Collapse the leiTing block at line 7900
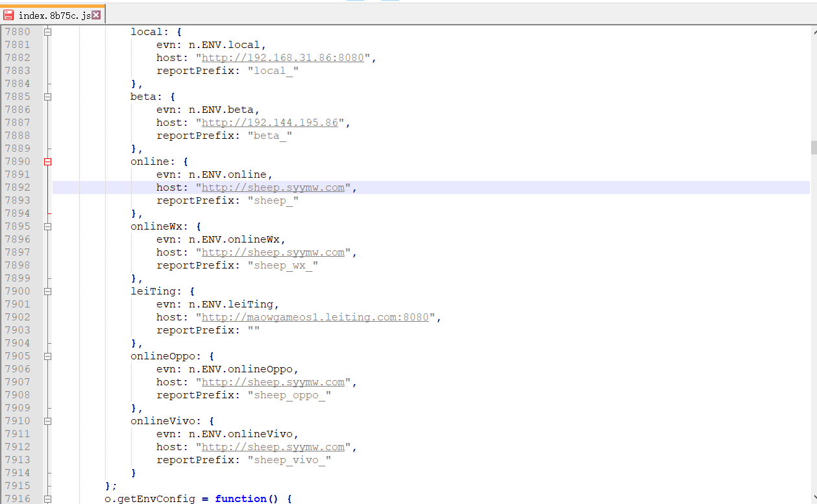817x504 pixels. click(47, 291)
